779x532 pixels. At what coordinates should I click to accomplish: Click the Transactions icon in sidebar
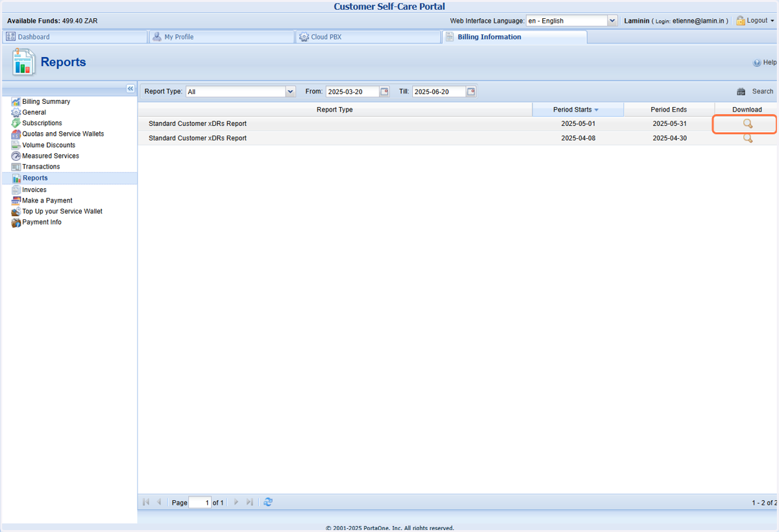coord(16,167)
